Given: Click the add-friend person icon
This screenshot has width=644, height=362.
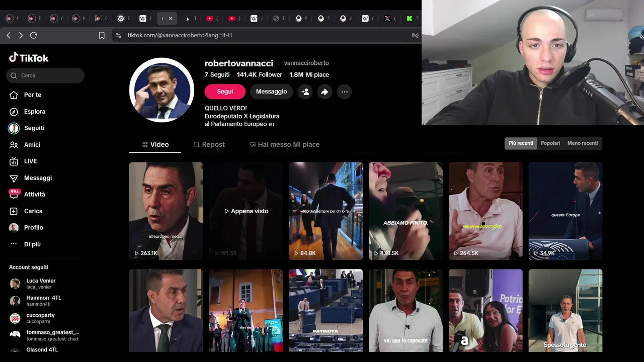Looking at the screenshot, I should 305,92.
